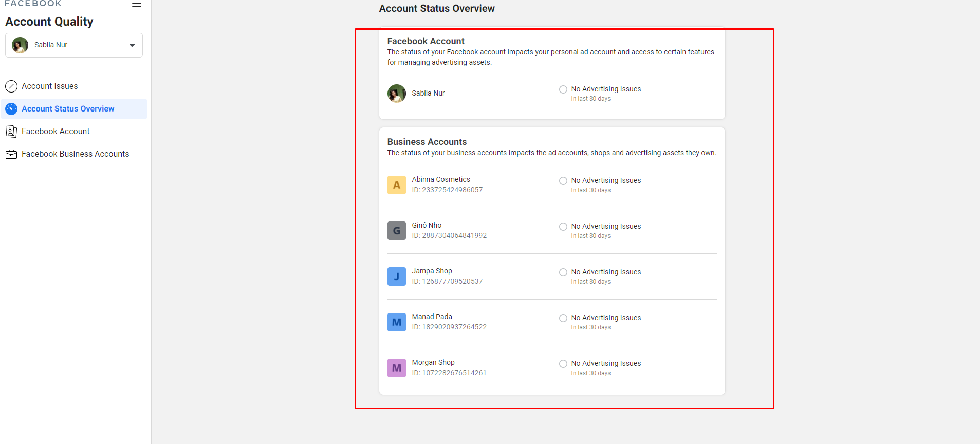Open Account Issues in the sidebar

point(50,86)
